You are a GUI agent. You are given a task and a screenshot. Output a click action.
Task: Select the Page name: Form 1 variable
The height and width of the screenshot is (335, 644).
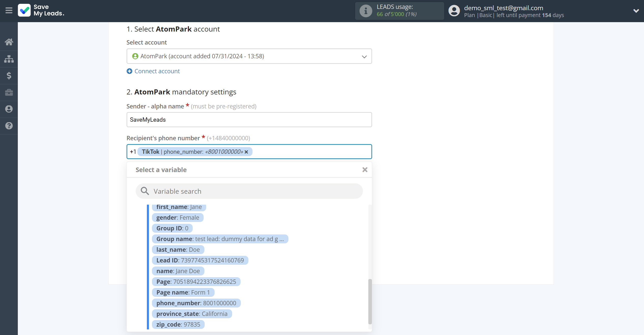point(183,292)
